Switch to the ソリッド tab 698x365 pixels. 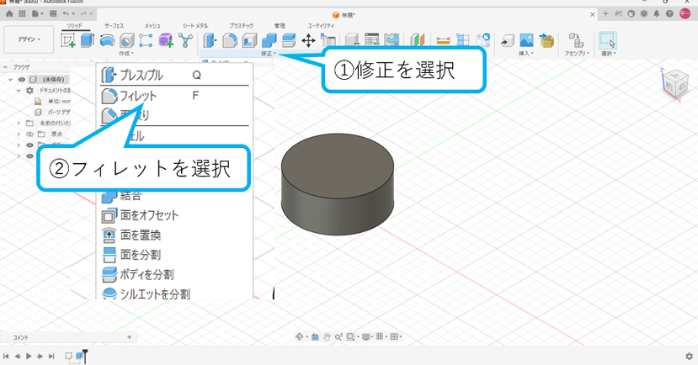point(74,26)
